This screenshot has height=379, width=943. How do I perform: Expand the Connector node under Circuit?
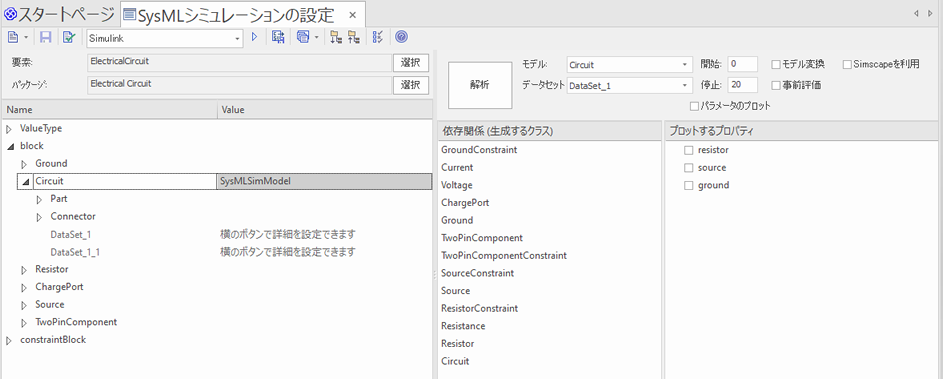point(40,217)
